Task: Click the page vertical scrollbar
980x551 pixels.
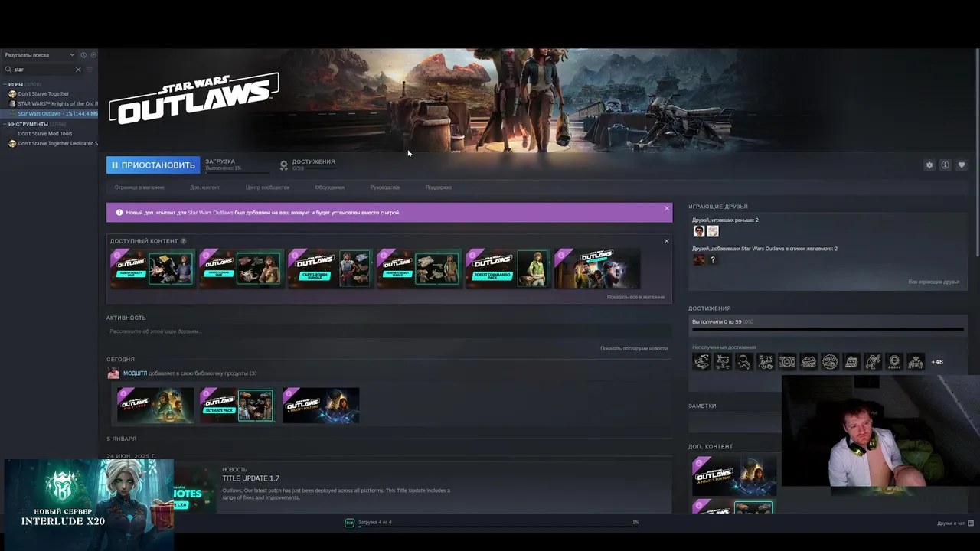Action: tap(976, 153)
